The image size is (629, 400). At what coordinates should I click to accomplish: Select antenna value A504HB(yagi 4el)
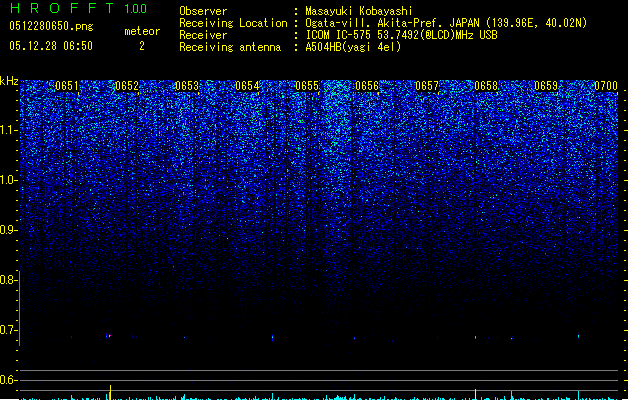click(x=353, y=47)
